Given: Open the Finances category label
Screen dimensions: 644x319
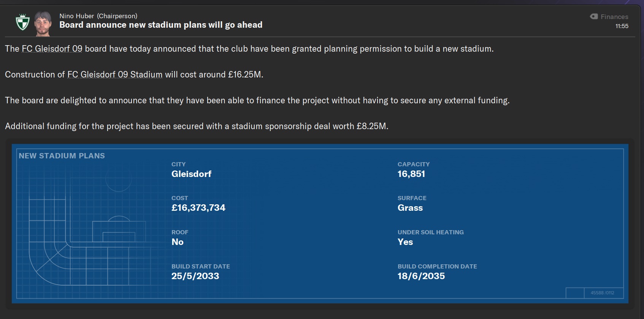Looking at the screenshot, I should [614, 17].
